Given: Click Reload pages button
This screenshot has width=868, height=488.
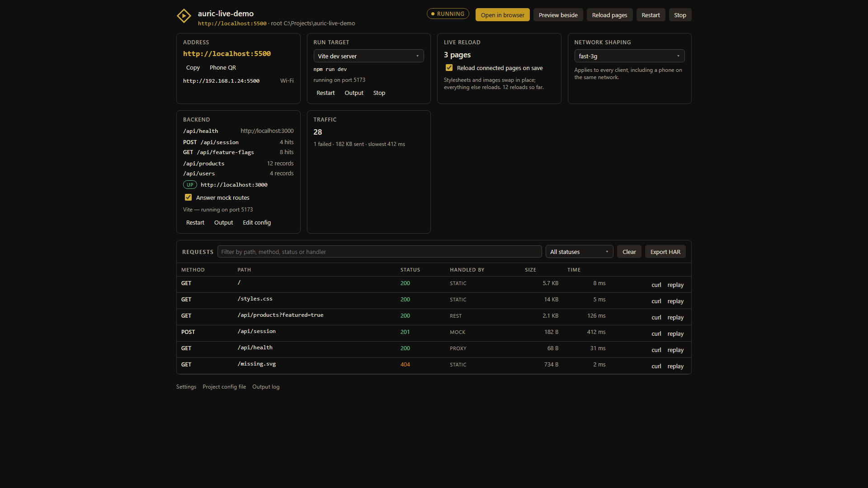Looking at the screenshot, I should [x=609, y=15].
